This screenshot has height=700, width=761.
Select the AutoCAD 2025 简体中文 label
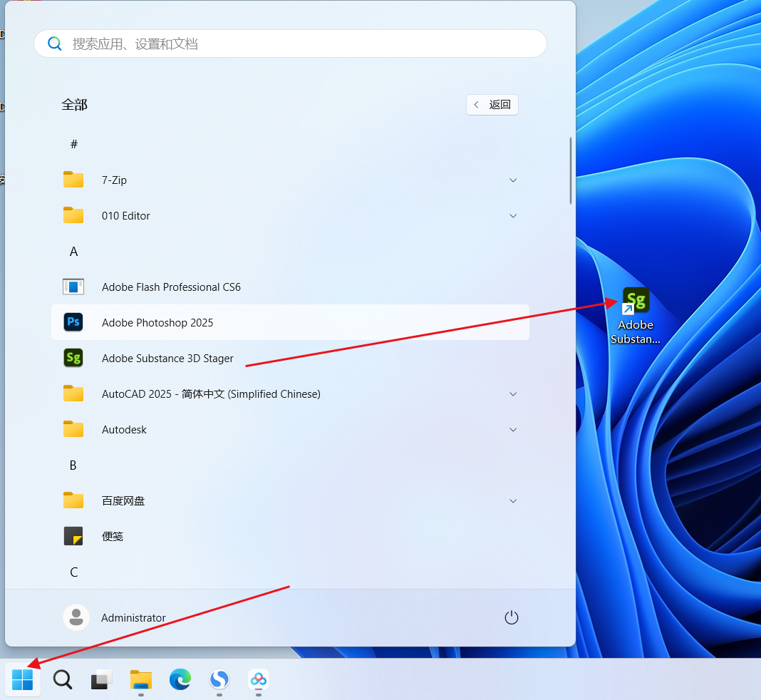point(211,393)
